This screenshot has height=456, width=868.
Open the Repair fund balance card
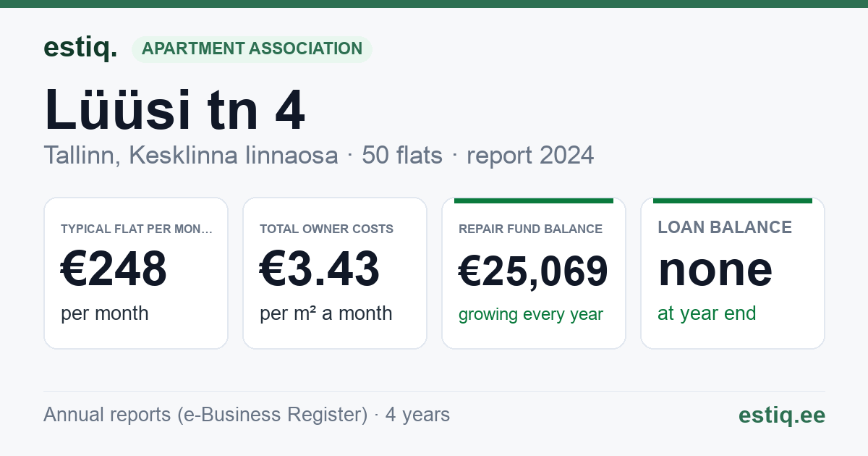point(534,273)
